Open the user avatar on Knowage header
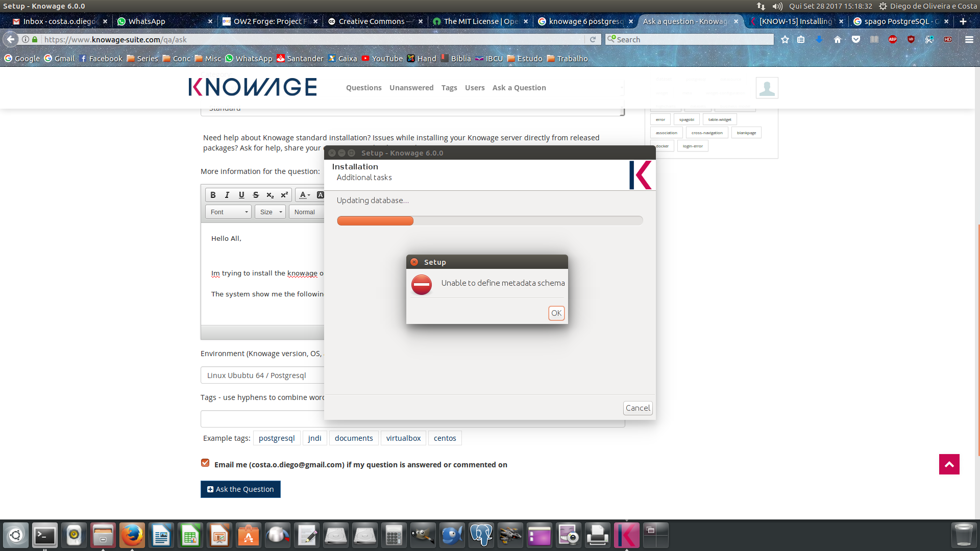This screenshot has height=551, width=980. click(x=767, y=88)
